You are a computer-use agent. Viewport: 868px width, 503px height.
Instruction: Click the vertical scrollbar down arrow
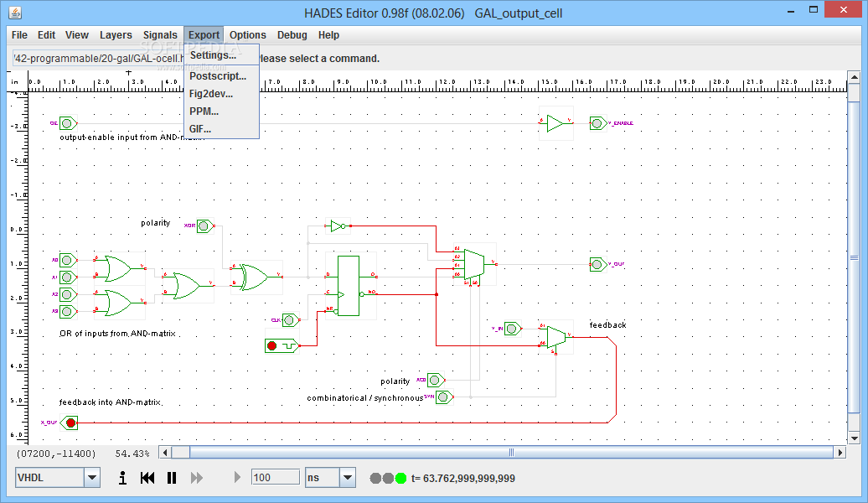click(854, 438)
